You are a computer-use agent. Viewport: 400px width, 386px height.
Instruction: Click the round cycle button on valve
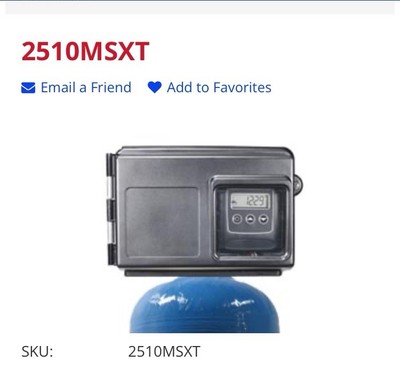[237, 219]
